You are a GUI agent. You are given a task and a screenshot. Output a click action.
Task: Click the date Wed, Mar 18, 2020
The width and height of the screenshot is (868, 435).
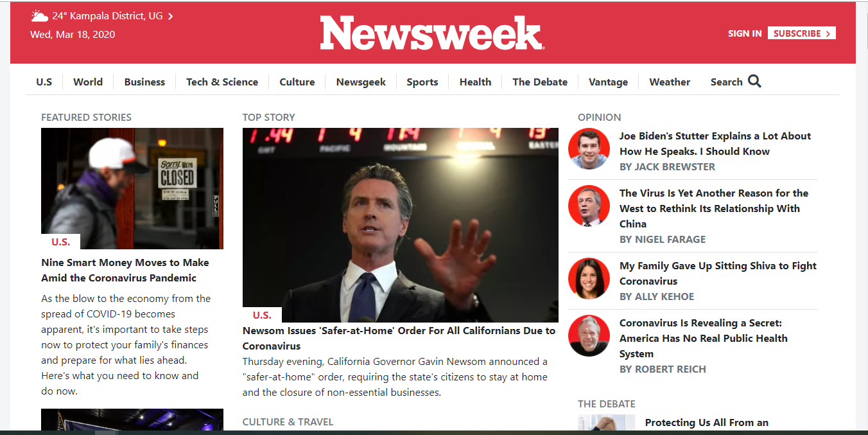tap(73, 34)
